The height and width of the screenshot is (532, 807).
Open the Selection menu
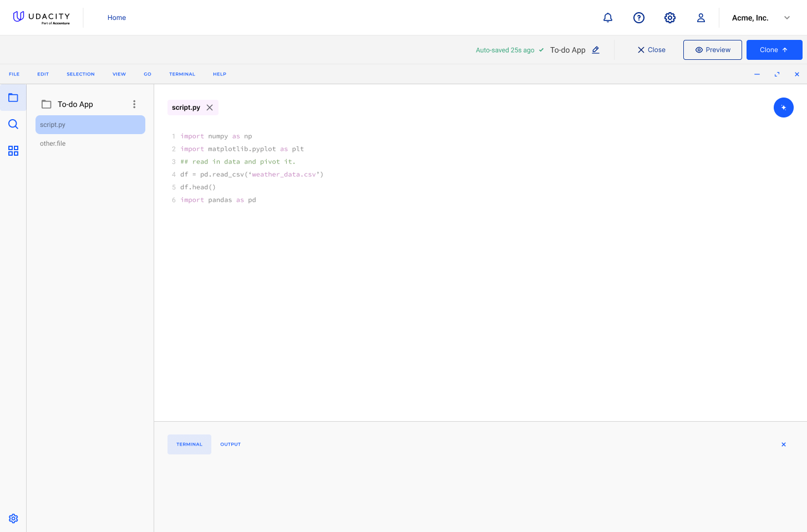coord(81,74)
